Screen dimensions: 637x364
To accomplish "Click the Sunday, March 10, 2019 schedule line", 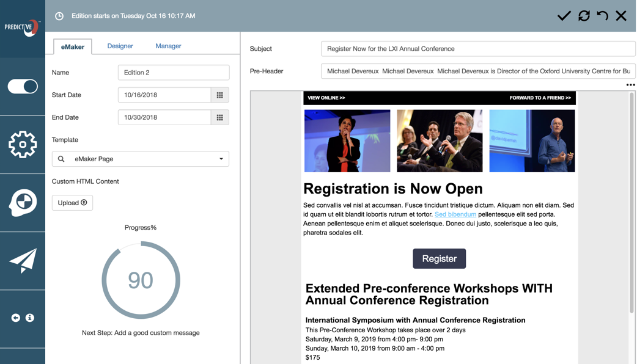I will coord(375,348).
